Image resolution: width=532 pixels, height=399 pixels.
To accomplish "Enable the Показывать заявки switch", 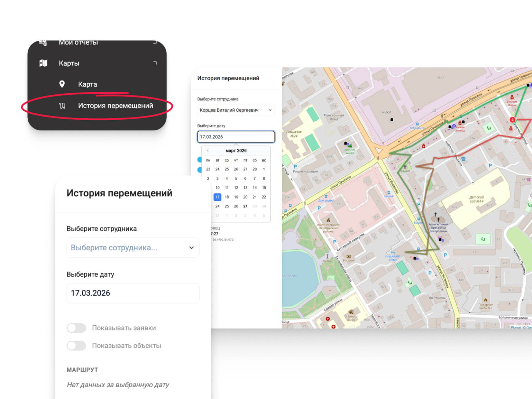I will click(x=76, y=328).
